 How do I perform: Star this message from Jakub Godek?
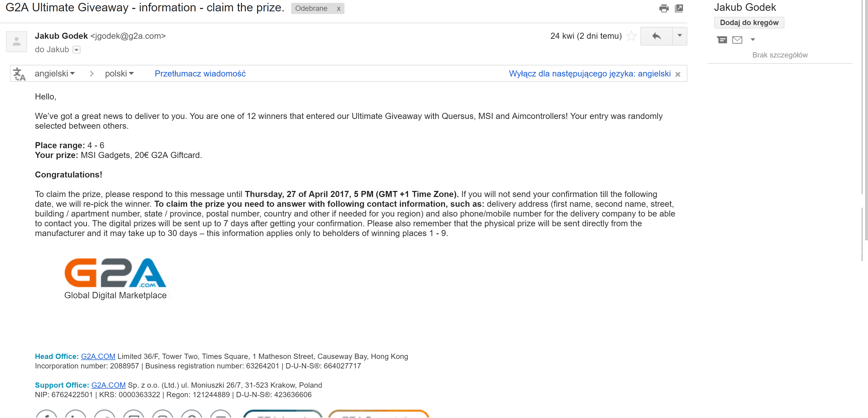pos(631,36)
